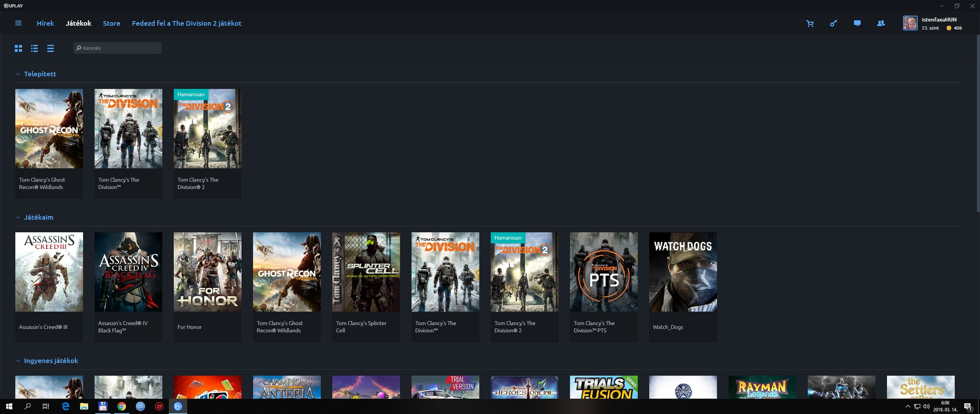The width and height of the screenshot is (980, 414).
Task: Click the 23. szint level label
Action: [x=930, y=28]
